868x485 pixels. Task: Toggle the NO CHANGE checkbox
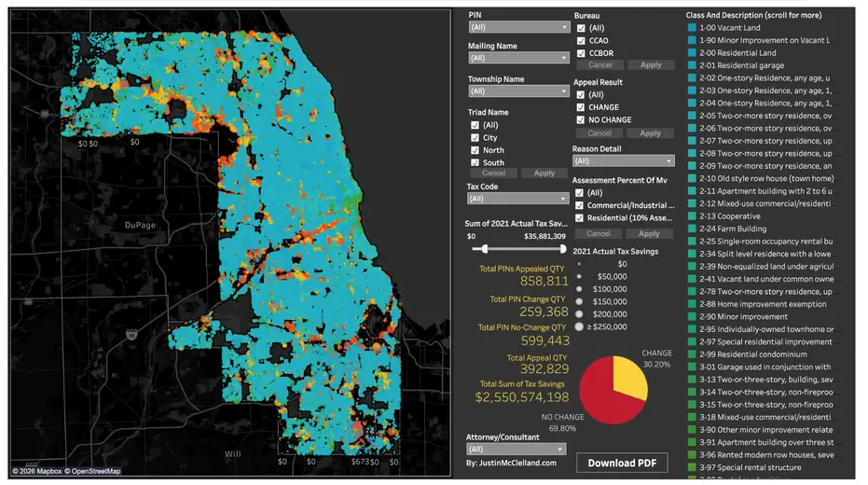tap(581, 119)
